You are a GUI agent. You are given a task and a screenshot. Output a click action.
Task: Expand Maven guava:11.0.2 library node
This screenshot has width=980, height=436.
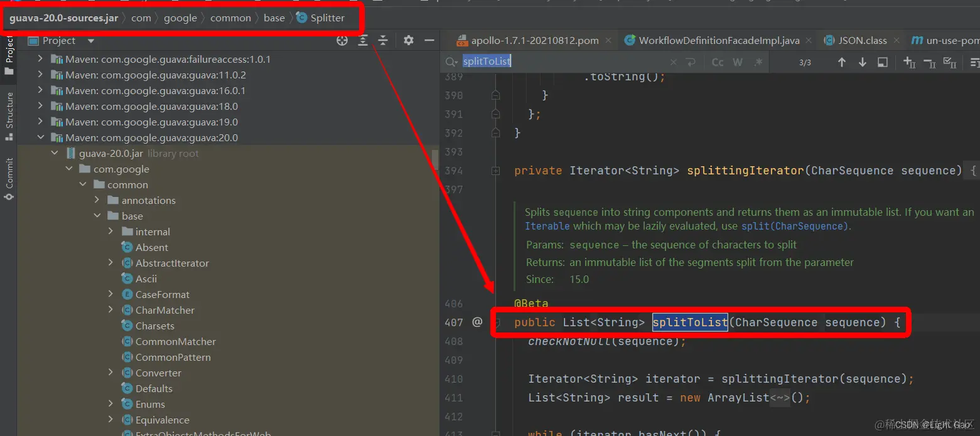[40, 75]
